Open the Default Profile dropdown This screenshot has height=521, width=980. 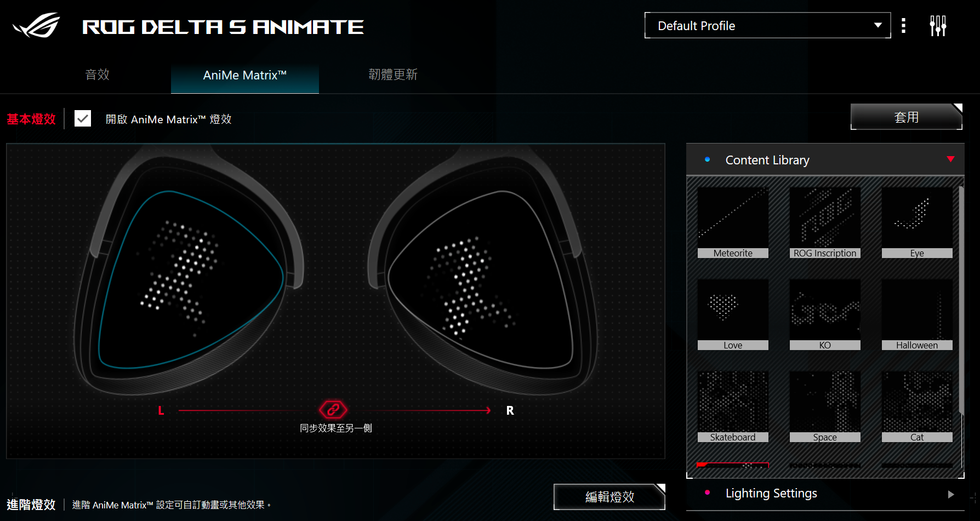point(767,26)
